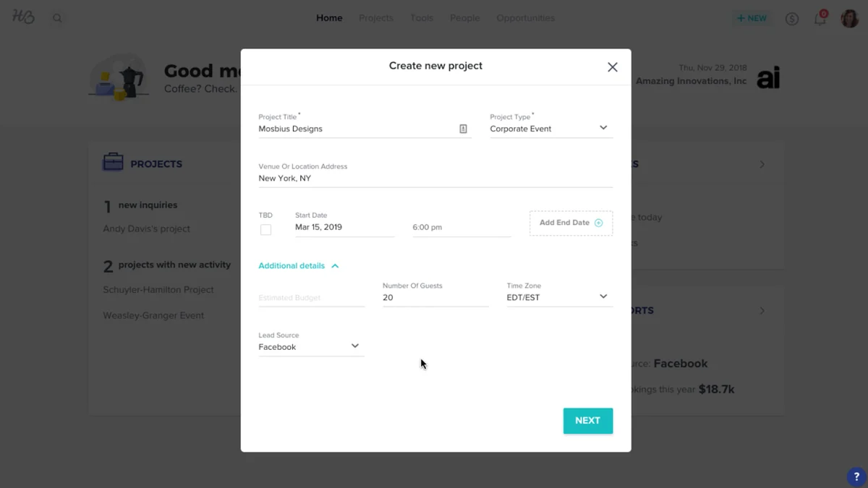Click the plus icon on Add End Date
Viewport: 868px width, 488px height.
[x=598, y=223]
